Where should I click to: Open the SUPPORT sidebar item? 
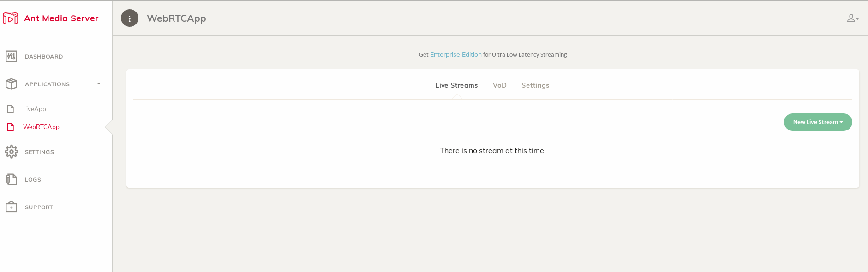pyautogui.click(x=39, y=207)
